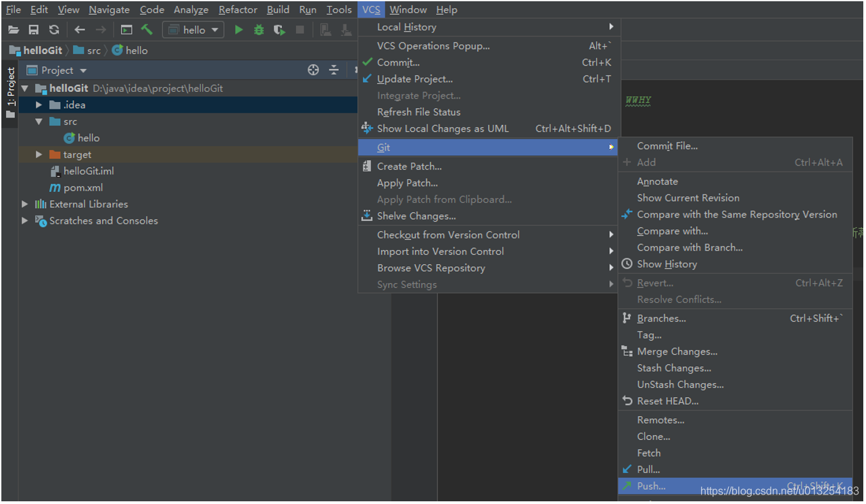
Task: Choose Show Local Changes as UML
Action: (x=488, y=128)
